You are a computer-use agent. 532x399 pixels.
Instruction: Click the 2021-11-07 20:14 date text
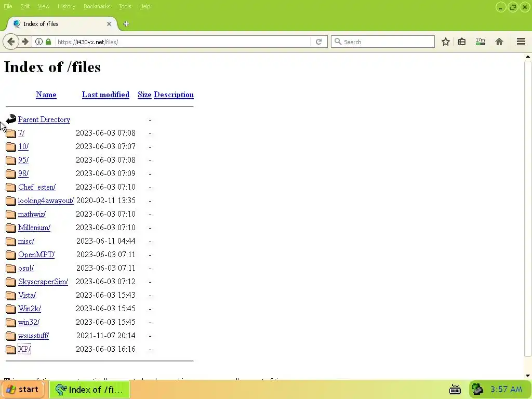pyautogui.click(x=106, y=336)
